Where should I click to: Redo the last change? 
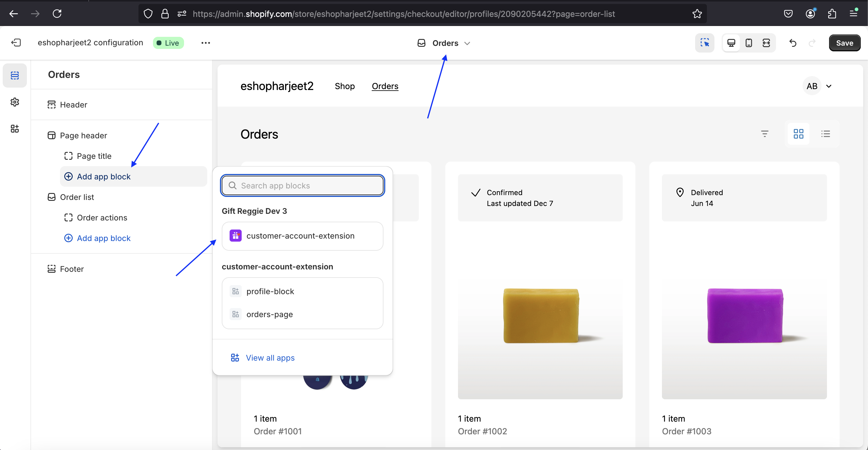pyautogui.click(x=812, y=43)
